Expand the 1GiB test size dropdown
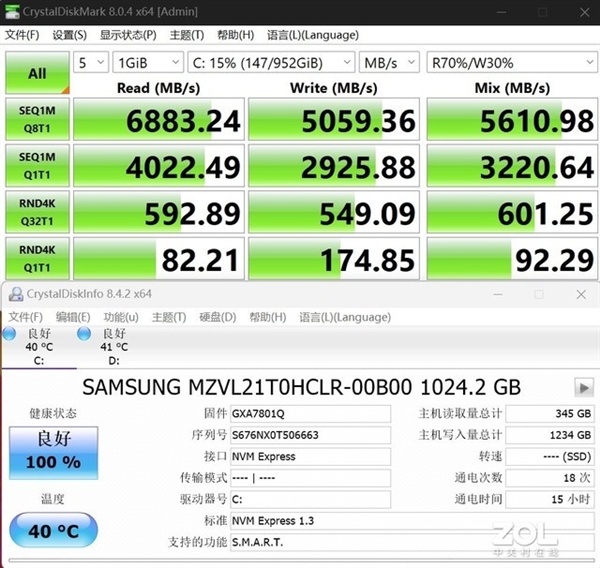600x568 pixels. point(146,62)
